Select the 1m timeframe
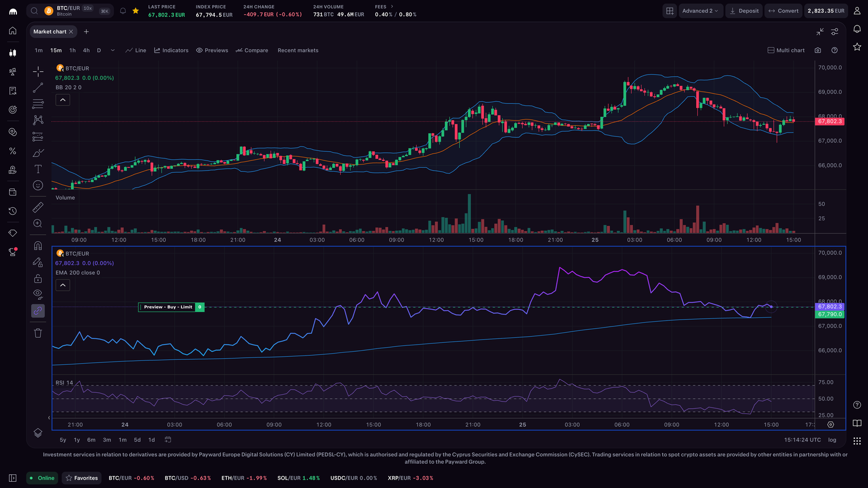Image resolution: width=868 pixels, height=488 pixels. [x=38, y=50]
